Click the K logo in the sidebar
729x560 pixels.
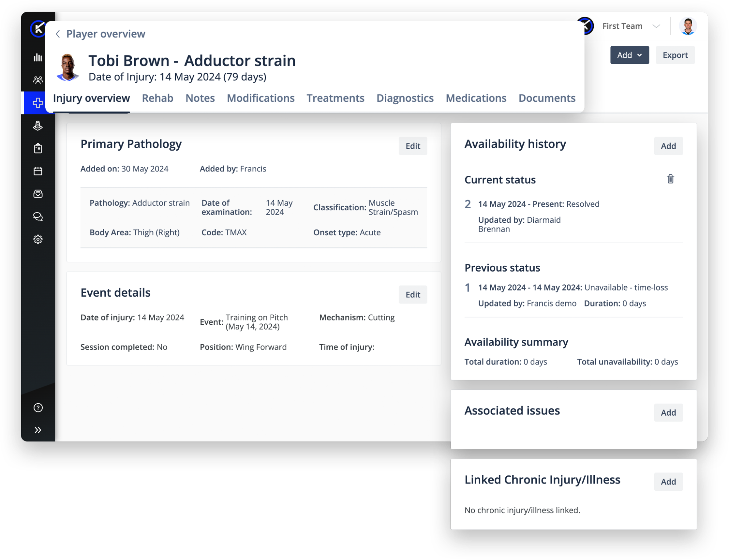pyautogui.click(x=38, y=28)
